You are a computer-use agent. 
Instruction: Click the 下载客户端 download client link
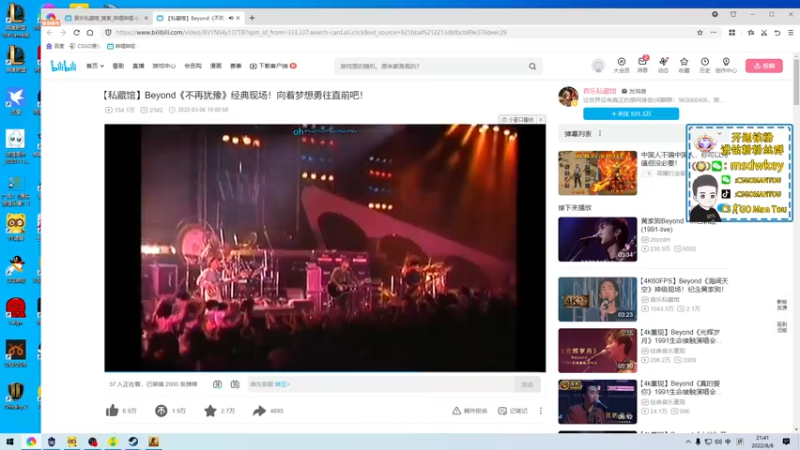pyautogui.click(x=273, y=66)
